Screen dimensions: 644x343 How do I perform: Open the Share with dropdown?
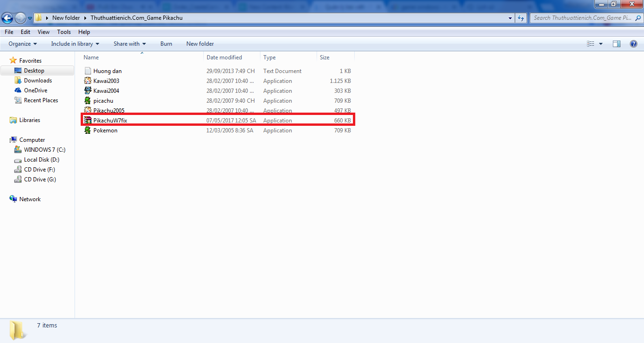click(x=130, y=44)
